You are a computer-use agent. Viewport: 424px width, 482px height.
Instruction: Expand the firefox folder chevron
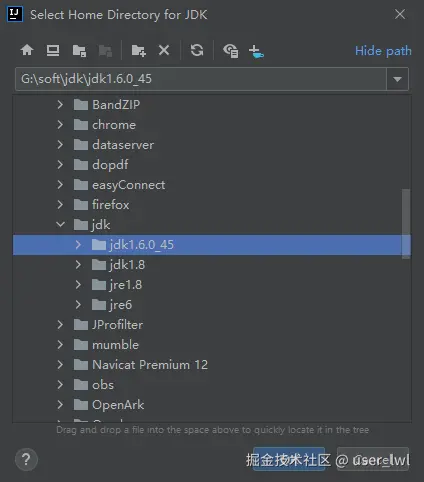[x=60, y=205]
